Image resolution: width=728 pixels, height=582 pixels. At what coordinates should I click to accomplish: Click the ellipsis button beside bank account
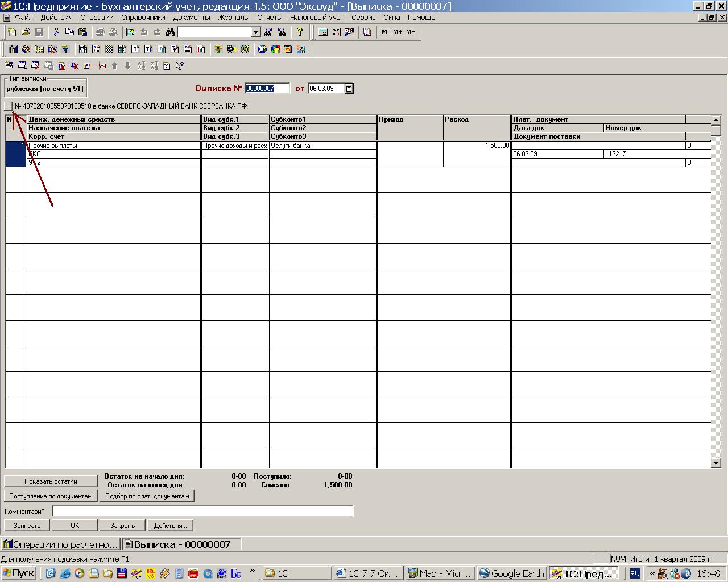[x=8, y=106]
